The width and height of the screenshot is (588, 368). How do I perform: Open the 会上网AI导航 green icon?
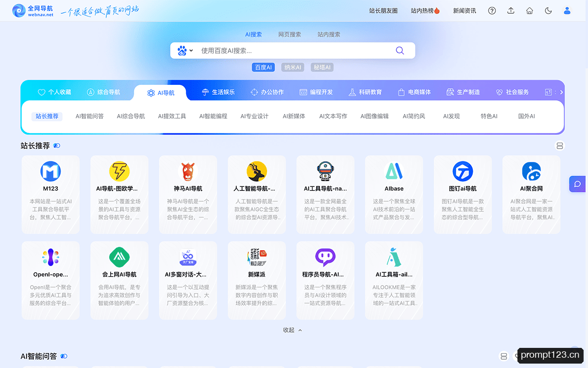click(120, 257)
